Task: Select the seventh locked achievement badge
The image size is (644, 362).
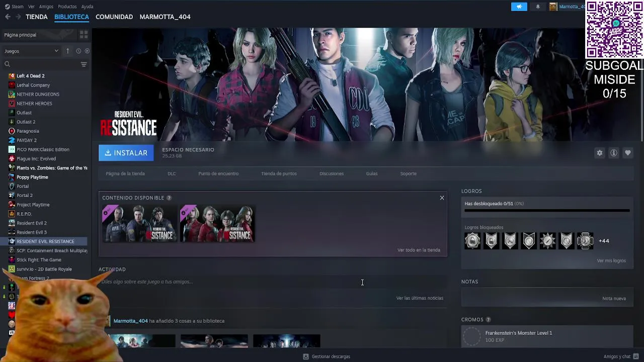Action: [x=585, y=241]
